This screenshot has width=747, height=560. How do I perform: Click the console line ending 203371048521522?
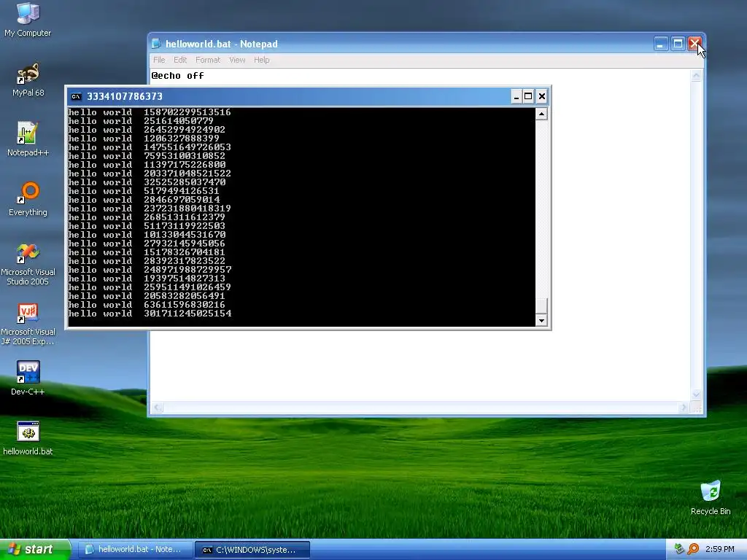coord(150,174)
